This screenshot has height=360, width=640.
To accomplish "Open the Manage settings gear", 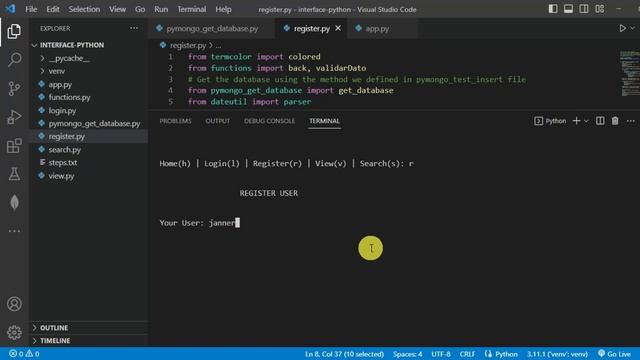I will 14,332.
